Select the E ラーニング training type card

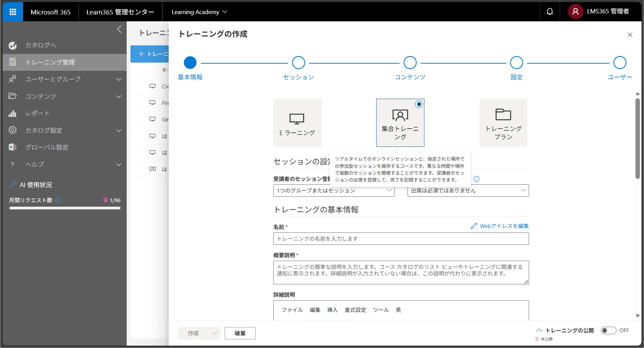tap(297, 123)
